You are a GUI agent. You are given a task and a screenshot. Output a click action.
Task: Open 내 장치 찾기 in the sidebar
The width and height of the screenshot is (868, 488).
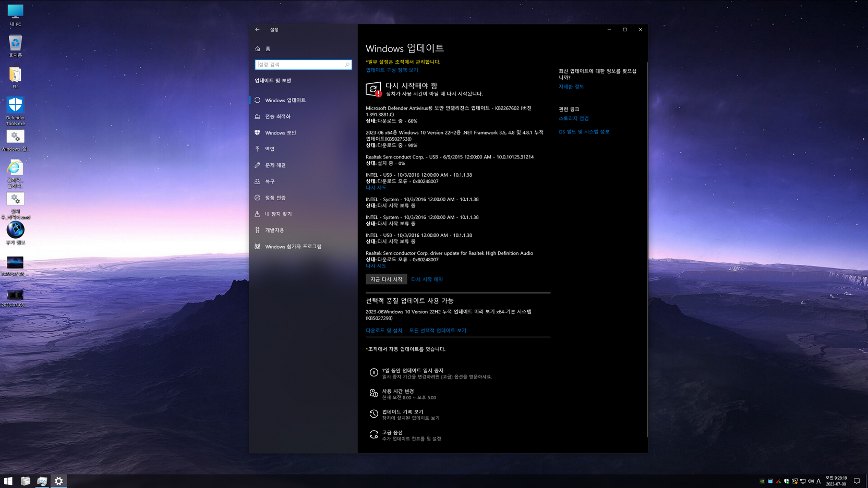(303, 214)
